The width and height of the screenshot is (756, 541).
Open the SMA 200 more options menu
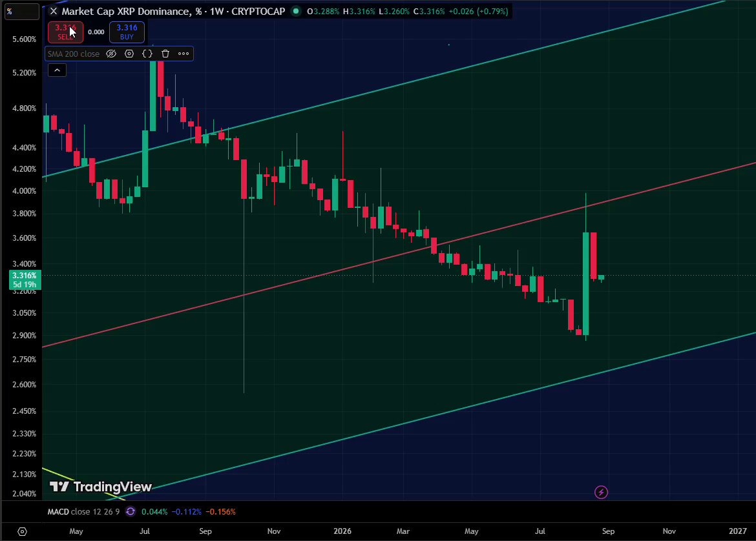click(184, 54)
